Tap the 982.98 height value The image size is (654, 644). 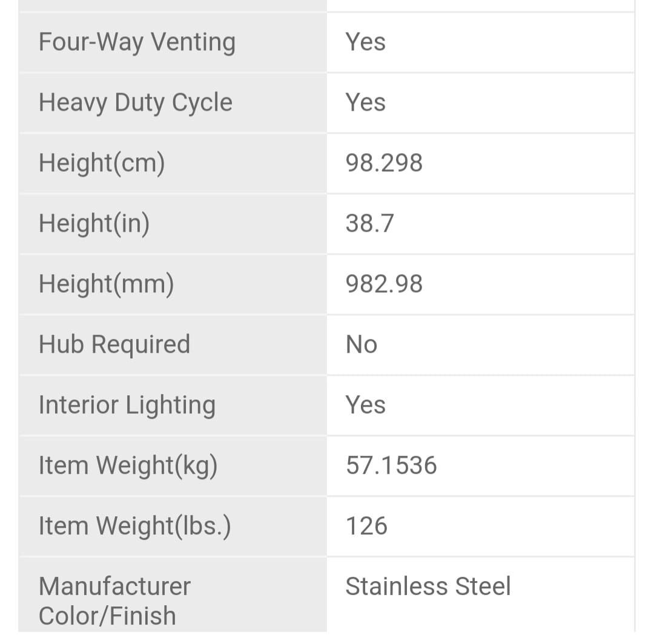[x=384, y=284]
